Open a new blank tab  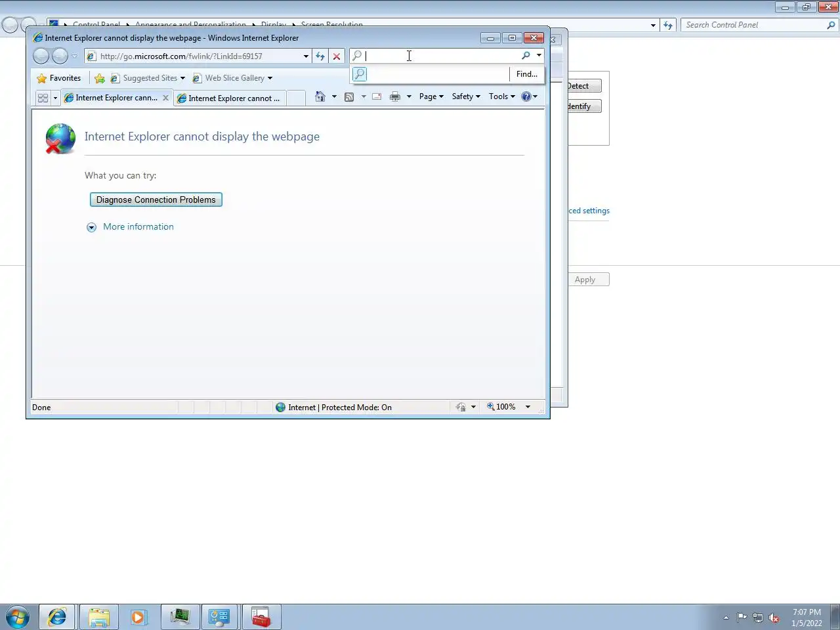click(296, 98)
